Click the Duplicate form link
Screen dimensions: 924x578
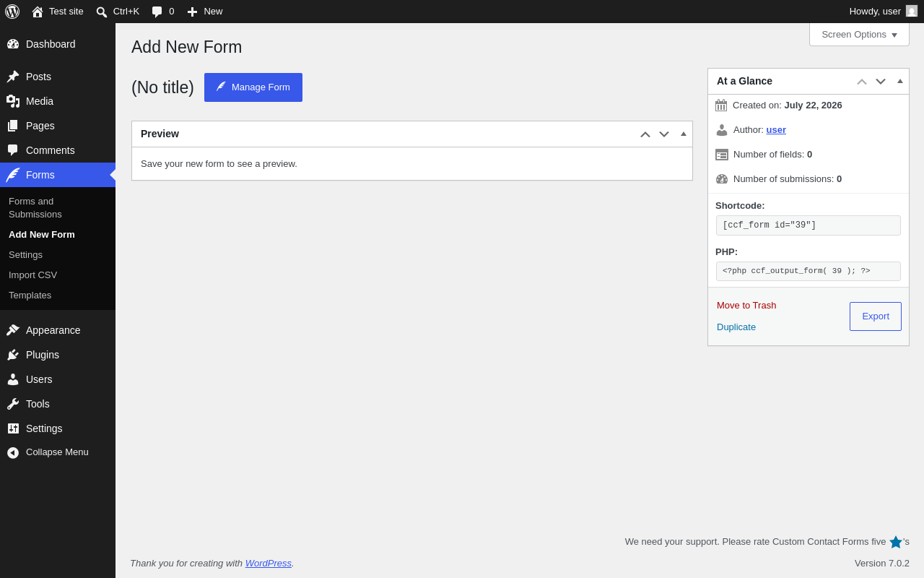point(736,327)
